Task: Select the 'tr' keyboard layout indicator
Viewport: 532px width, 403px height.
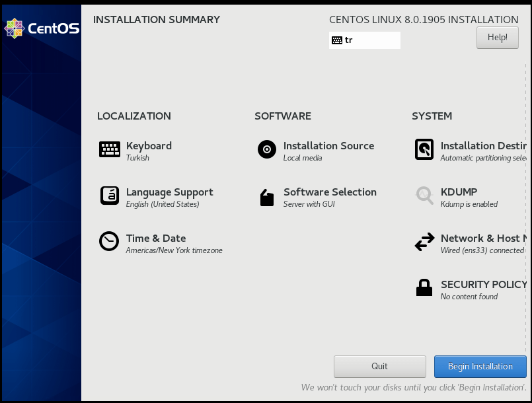Action: click(364, 40)
